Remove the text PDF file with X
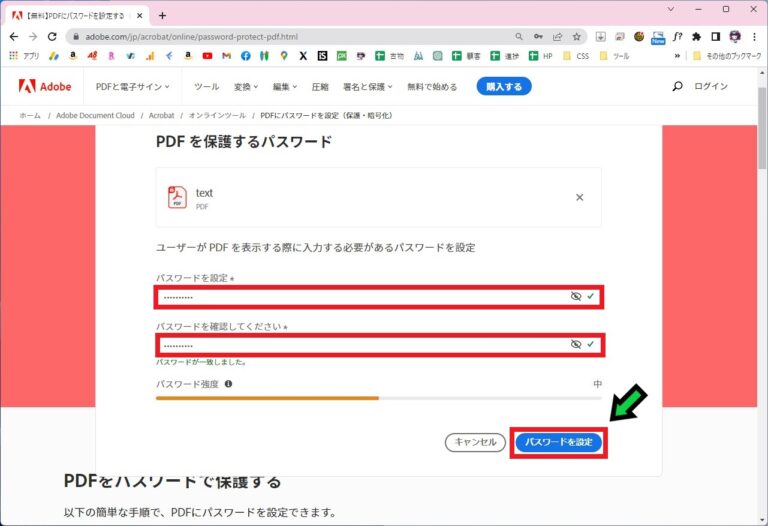Screen dimensions: 768x526 [x=579, y=198]
